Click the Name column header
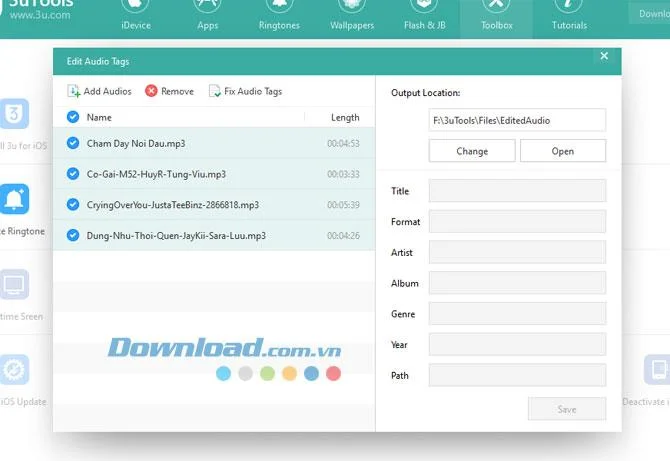This screenshot has height=461, width=670. click(99, 117)
